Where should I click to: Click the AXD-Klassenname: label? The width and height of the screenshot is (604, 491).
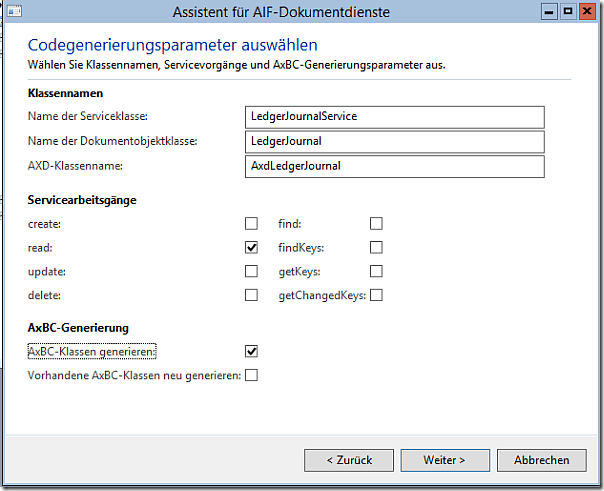click(75, 166)
